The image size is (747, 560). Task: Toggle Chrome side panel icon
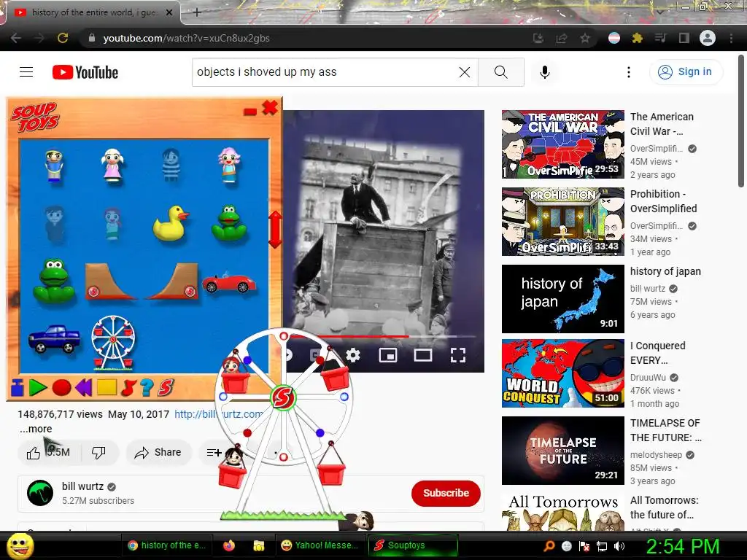(x=684, y=38)
